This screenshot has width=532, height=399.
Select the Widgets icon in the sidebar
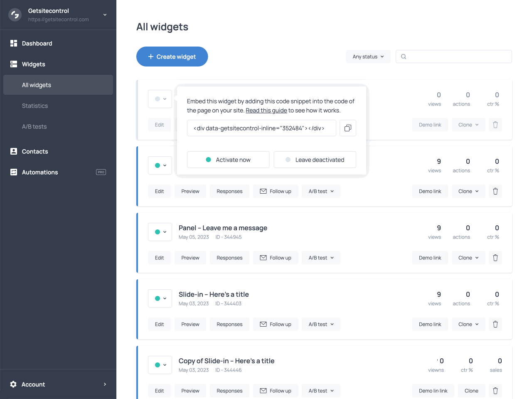point(13,64)
